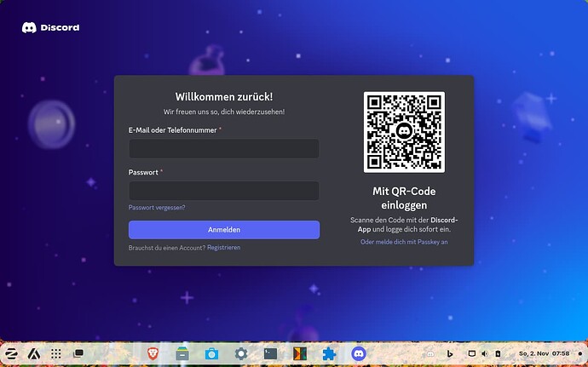Open the Passwort vergessen? link
The height and width of the screenshot is (367, 588).
[x=157, y=207]
